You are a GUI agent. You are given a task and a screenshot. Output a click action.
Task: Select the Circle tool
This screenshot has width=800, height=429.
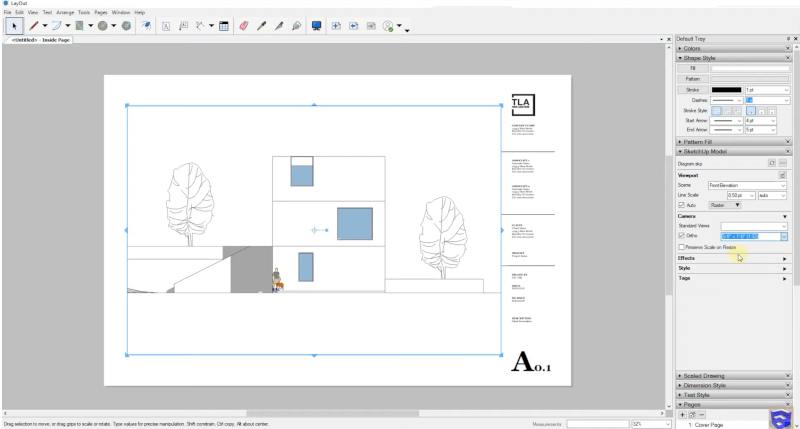(103, 26)
